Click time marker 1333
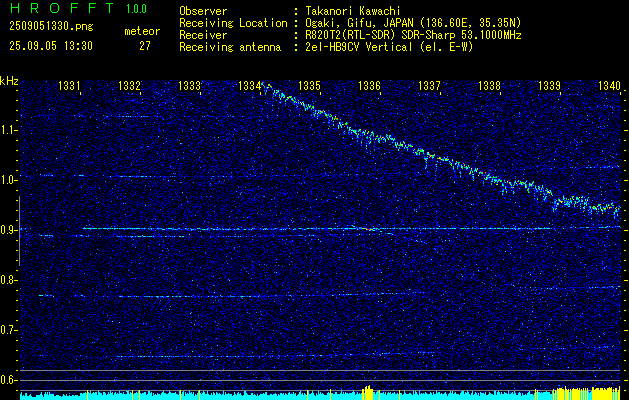629x400 pixels. pyautogui.click(x=189, y=85)
